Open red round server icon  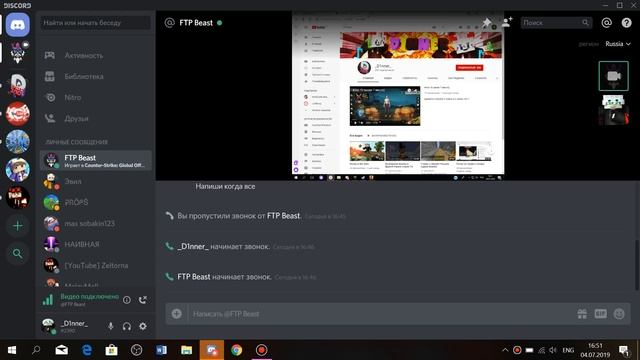point(18,113)
